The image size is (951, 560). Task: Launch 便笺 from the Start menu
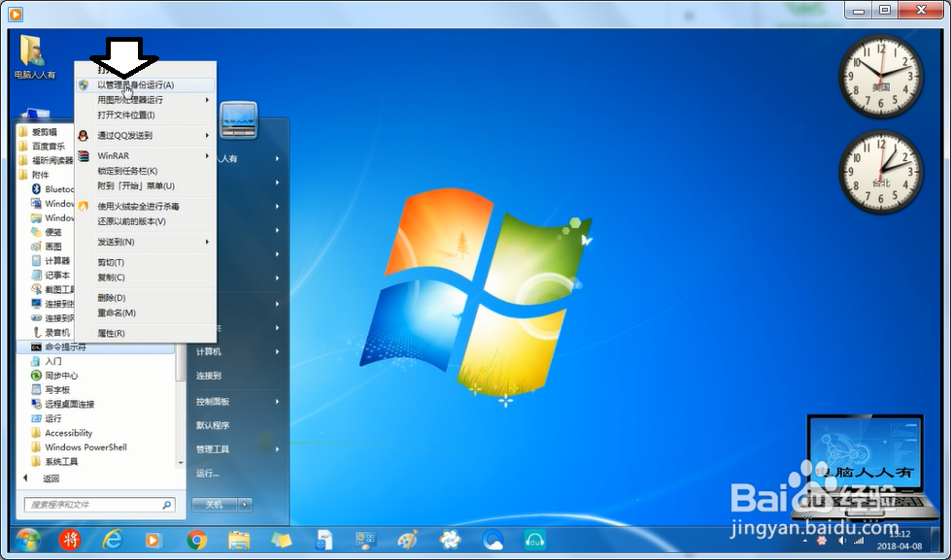[52, 232]
